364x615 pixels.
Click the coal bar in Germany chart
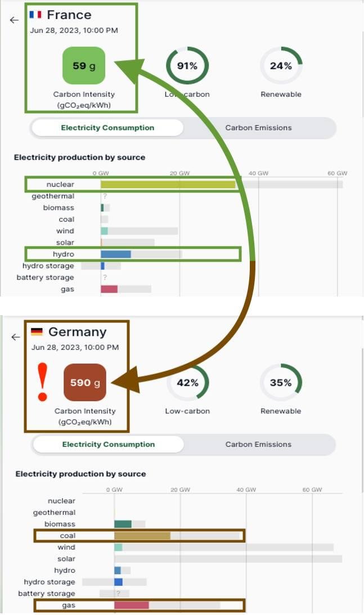pos(142,536)
